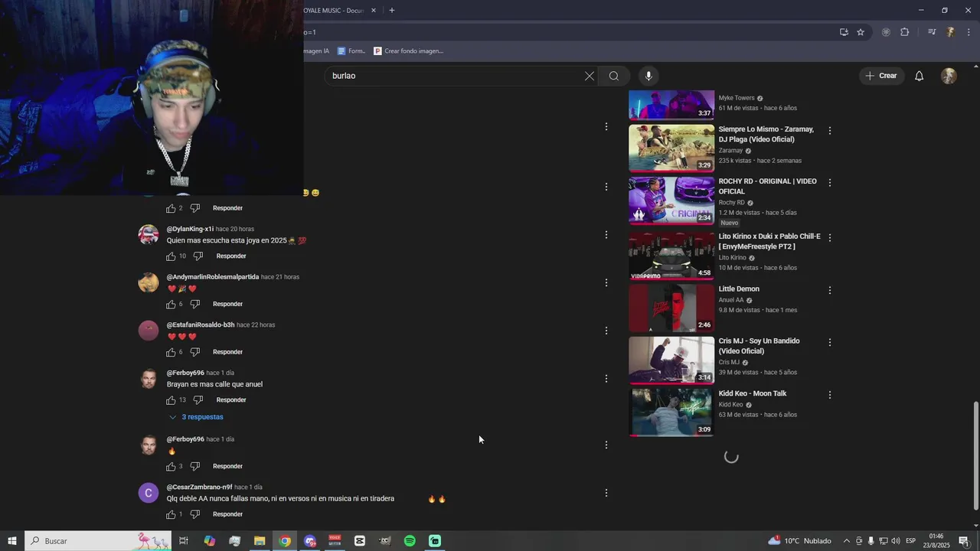Open options for 'Brayan es mas calle' comment
980x551 pixels.
click(606, 379)
